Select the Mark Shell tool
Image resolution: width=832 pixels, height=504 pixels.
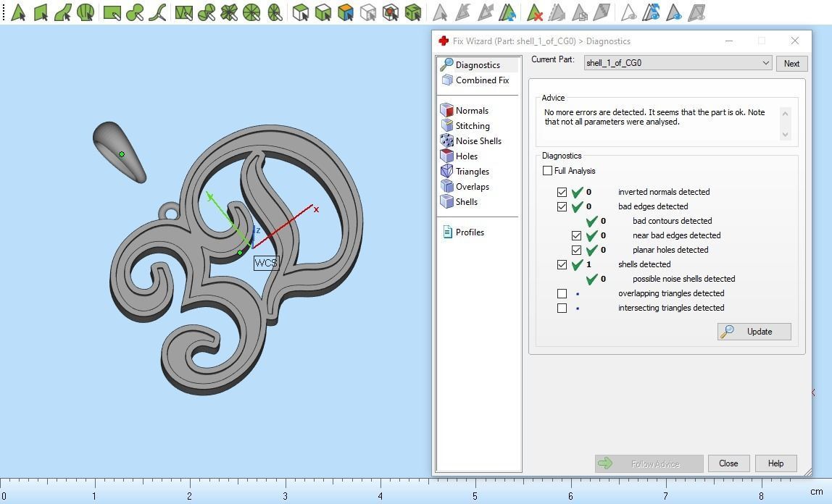coord(86,12)
